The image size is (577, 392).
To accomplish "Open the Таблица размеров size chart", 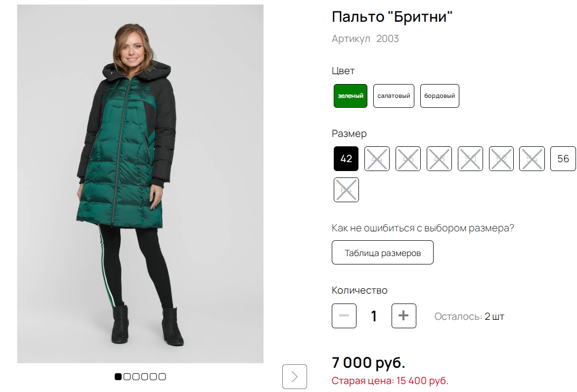I will 383,253.
